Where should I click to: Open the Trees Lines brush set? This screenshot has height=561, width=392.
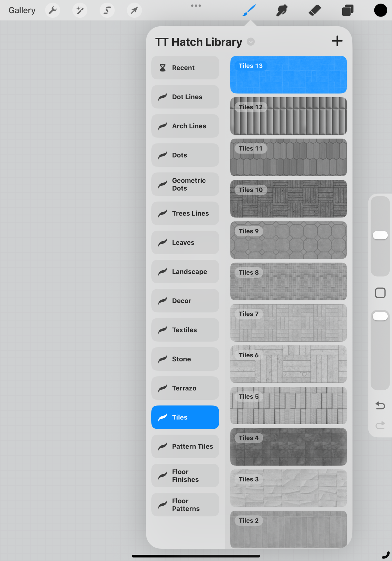point(185,213)
